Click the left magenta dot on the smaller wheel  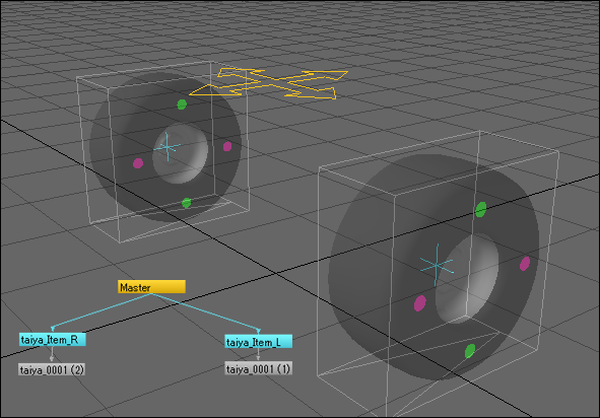[x=138, y=163]
